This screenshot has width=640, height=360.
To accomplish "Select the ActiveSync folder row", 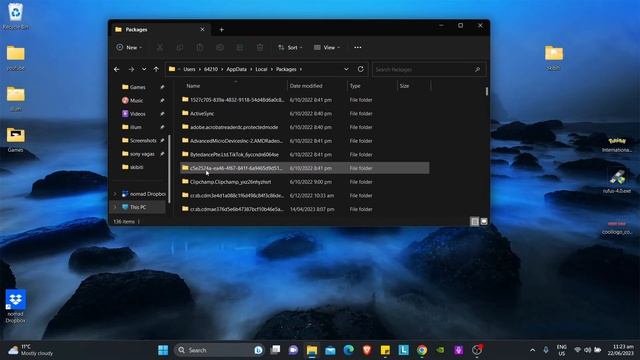I will pyautogui.click(x=304, y=113).
